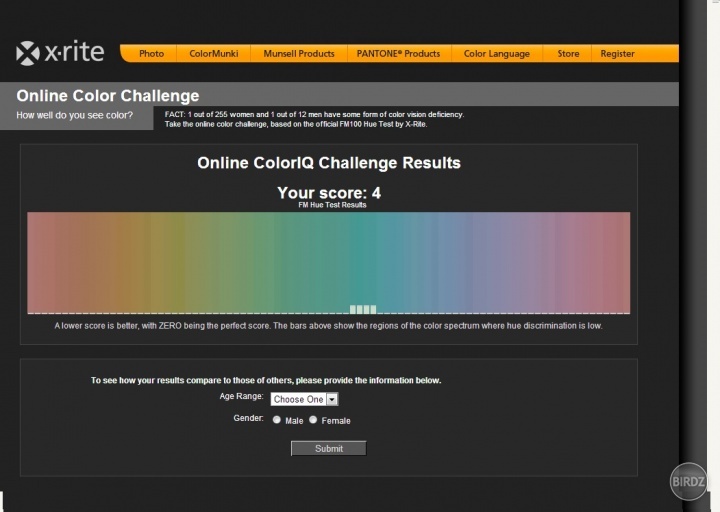Click the 'A lower score is better' explanation

pyautogui.click(x=328, y=326)
